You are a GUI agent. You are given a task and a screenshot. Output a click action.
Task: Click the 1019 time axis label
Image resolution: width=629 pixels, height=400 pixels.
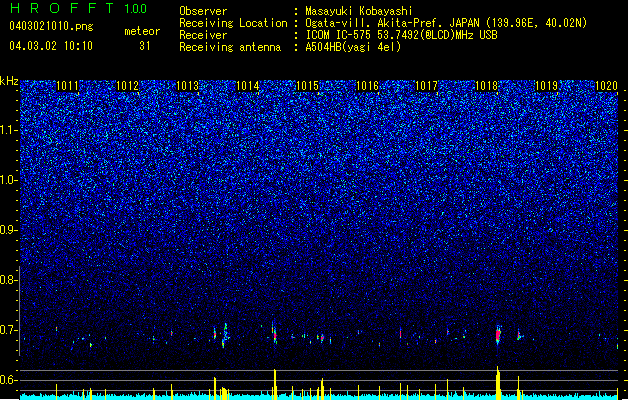click(546, 86)
